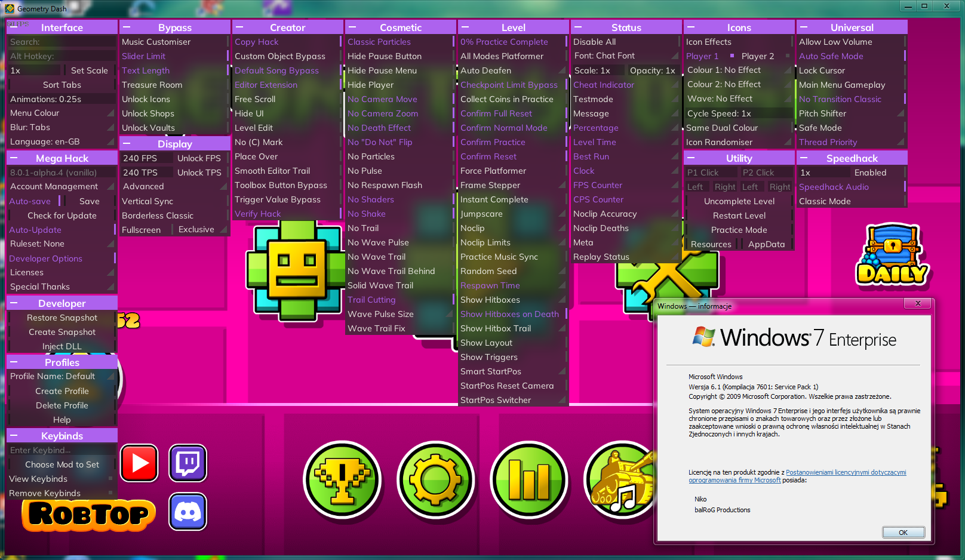Collapse the Status panel with its dash icon

pyautogui.click(x=578, y=27)
